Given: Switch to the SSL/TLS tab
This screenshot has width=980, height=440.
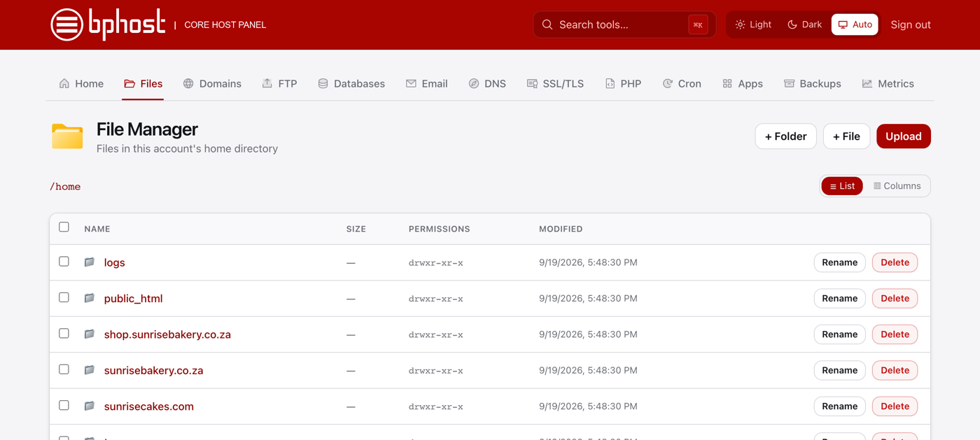Looking at the screenshot, I should (x=555, y=83).
